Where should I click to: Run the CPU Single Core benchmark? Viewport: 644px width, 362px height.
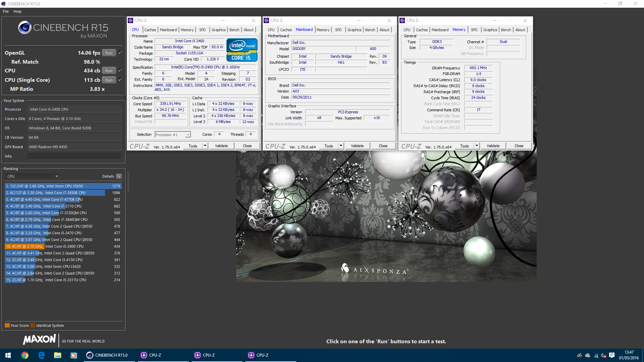109,80
